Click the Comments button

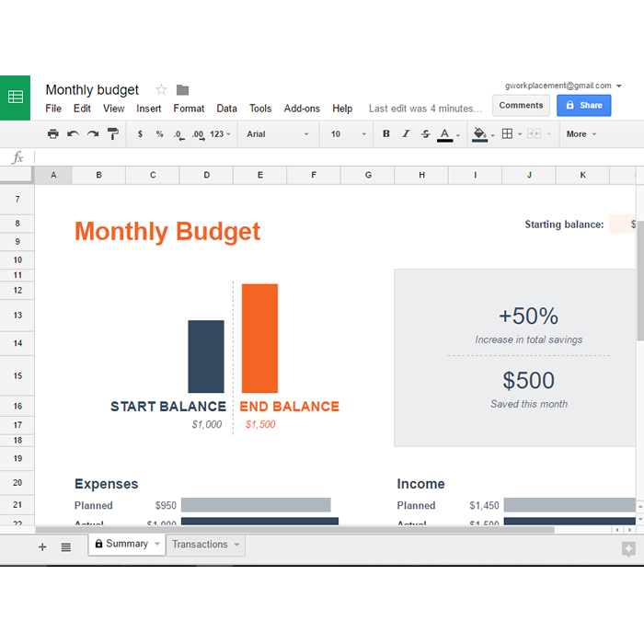point(521,106)
